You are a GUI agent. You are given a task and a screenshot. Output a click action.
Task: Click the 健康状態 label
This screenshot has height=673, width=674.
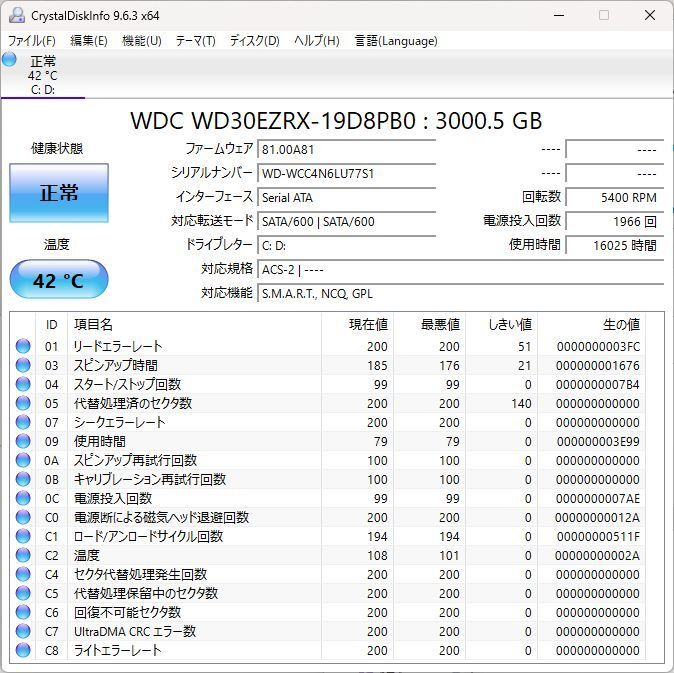57,149
